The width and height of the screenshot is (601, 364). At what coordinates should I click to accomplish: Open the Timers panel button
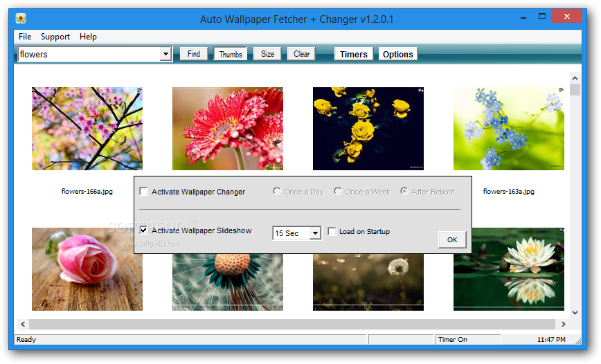(353, 55)
